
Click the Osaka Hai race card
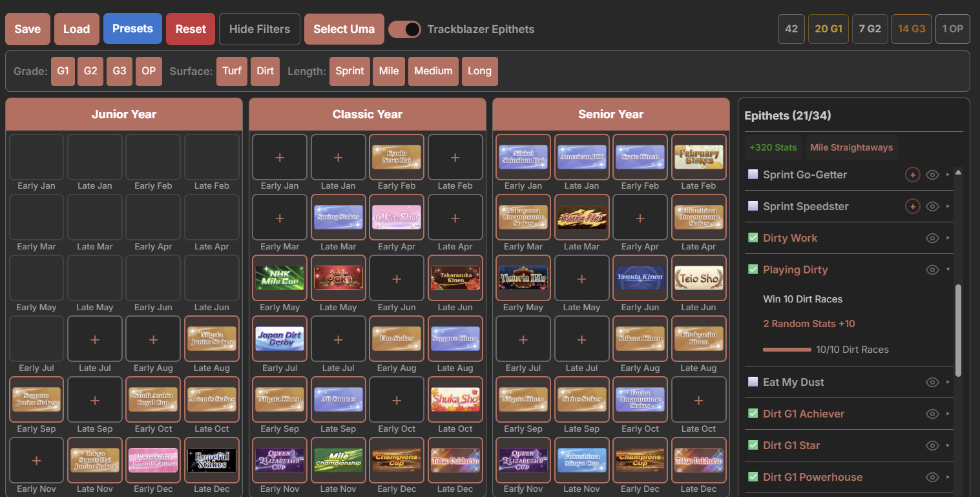click(x=582, y=217)
